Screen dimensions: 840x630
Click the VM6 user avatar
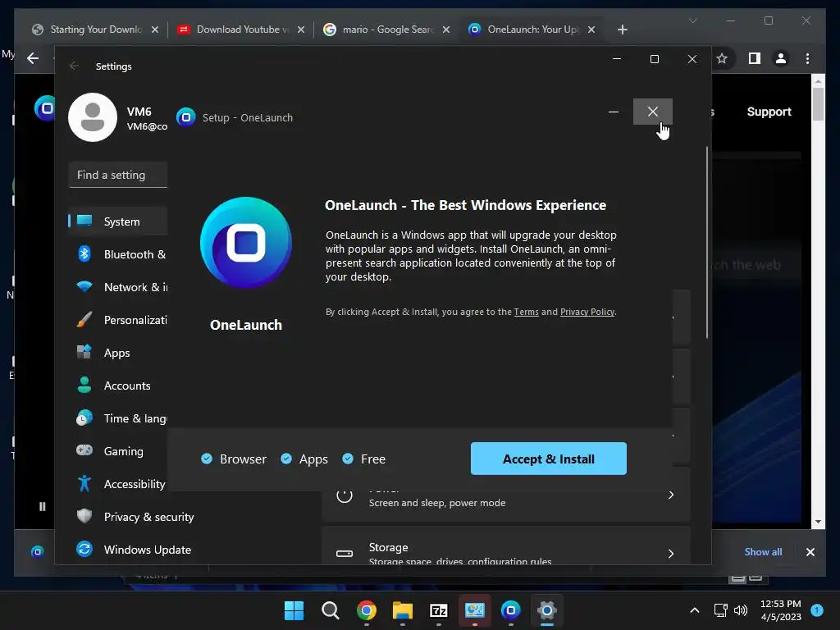92,117
